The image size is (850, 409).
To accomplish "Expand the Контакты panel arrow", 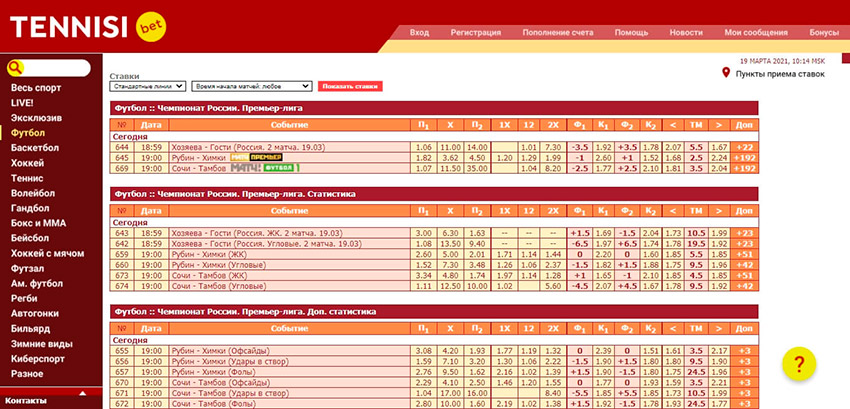I will 82,393.
